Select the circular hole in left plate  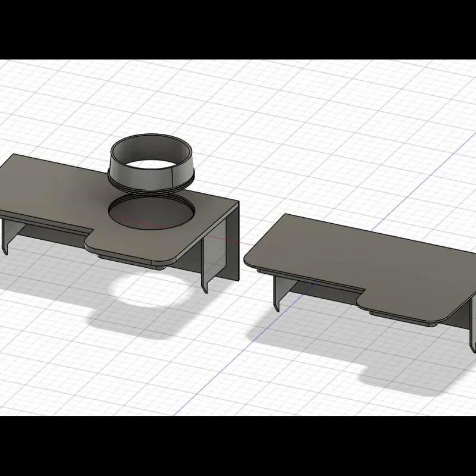(x=152, y=211)
